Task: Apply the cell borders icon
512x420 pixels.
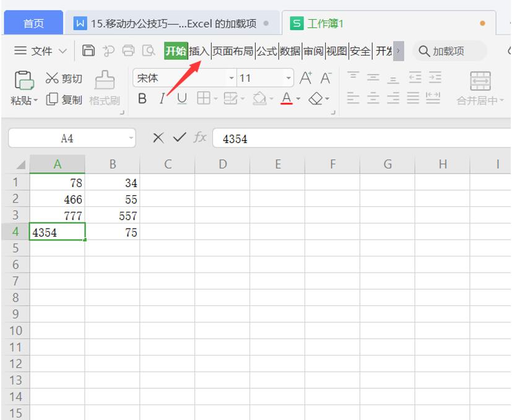Action: pyautogui.click(x=204, y=98)
